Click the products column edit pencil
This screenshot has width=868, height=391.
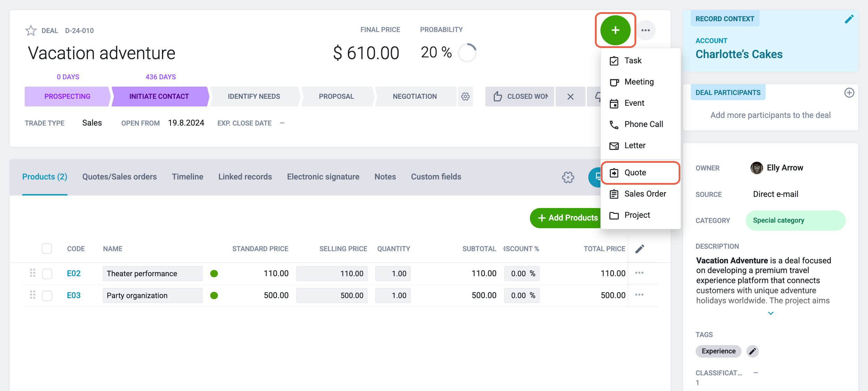(640, 249)
